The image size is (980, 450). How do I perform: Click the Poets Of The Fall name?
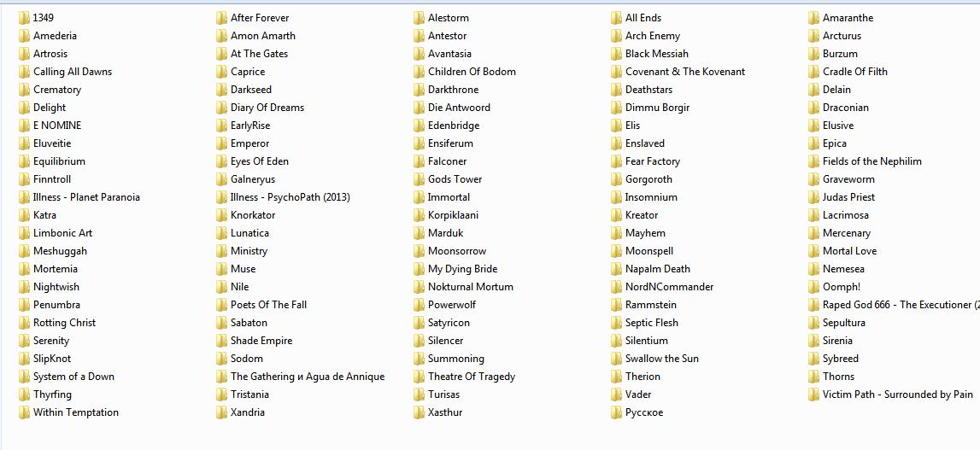[x=269, y=305]
